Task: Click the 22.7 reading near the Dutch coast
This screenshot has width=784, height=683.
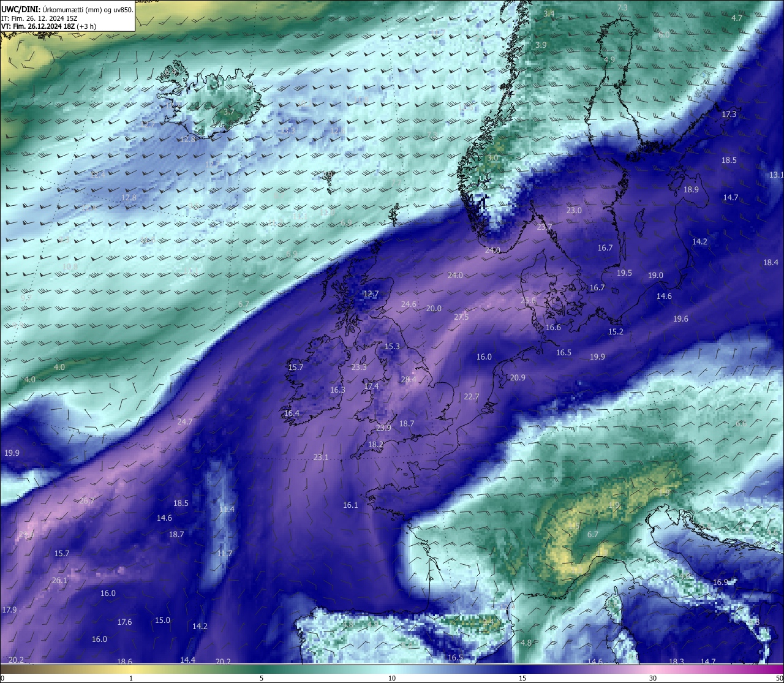Action: tap(471, 397)
